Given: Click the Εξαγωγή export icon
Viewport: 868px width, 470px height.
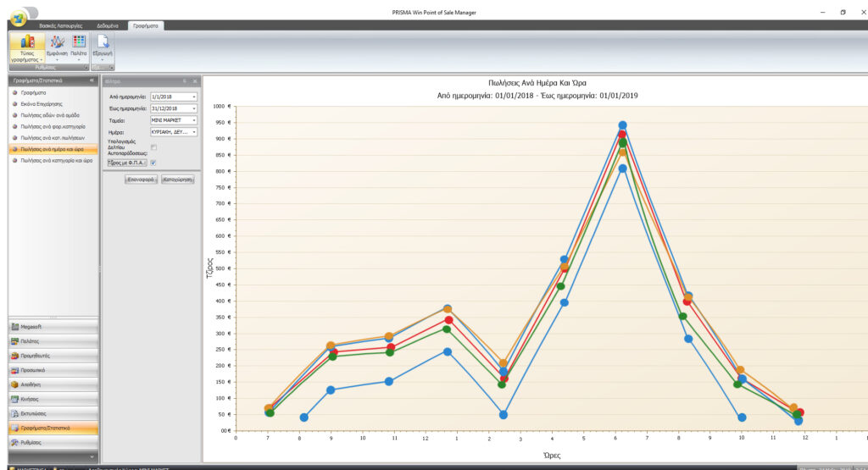Looking at the screenshot, I should pos(103,47).
